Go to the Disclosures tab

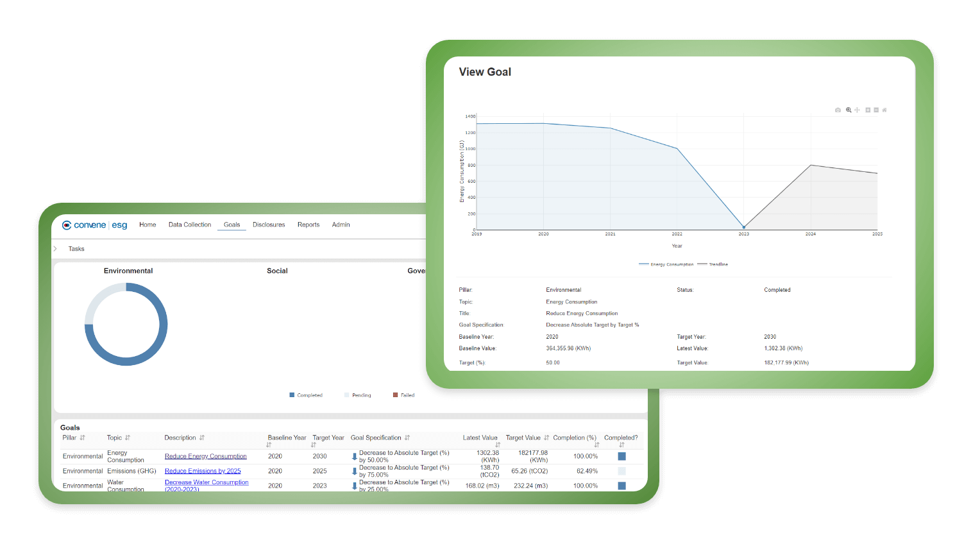[x=269, y=225]
